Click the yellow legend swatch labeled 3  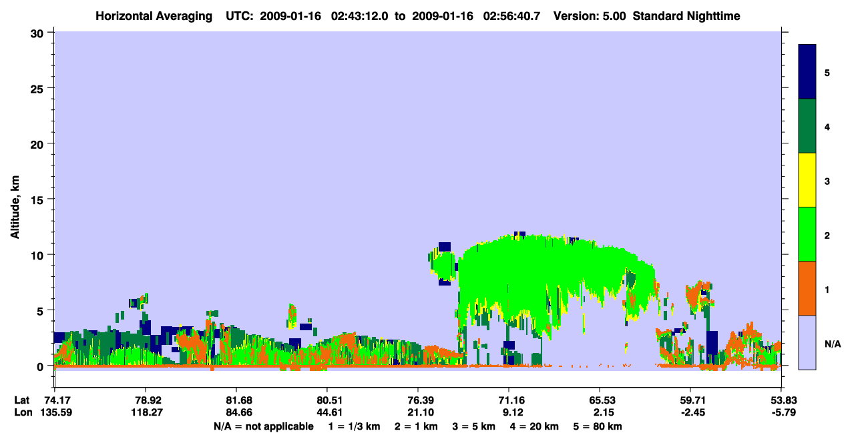(807, 180)
